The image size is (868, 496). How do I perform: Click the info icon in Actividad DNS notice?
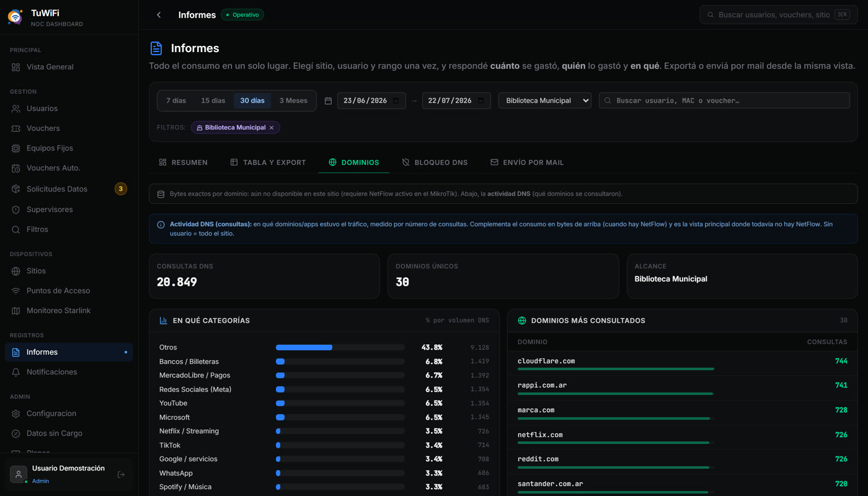(x=161, y=224)
